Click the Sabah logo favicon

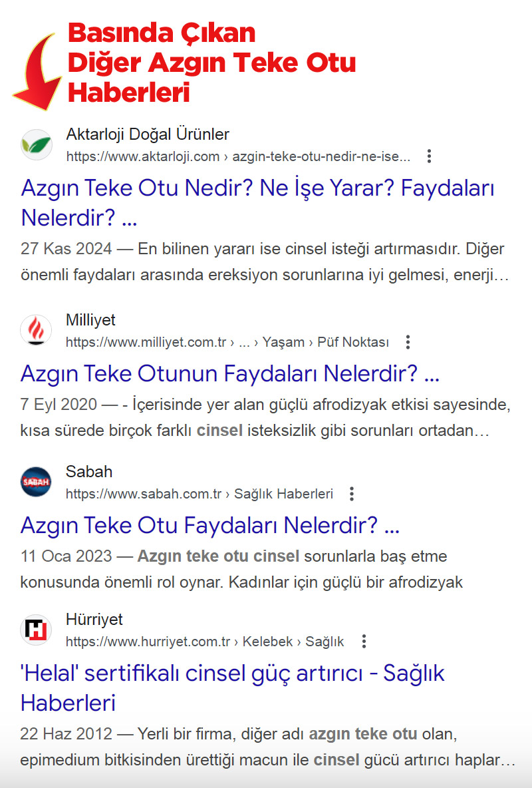36,483
